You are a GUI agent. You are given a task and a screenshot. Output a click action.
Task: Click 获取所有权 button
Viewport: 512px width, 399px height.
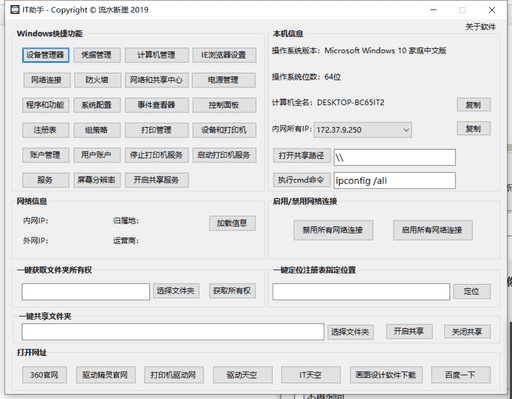click(x=232, y=291)
